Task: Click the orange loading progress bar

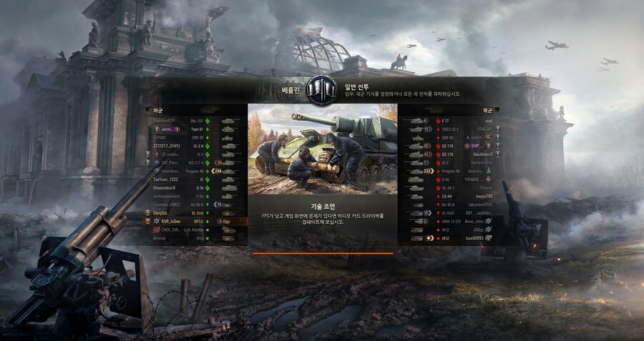Action: pos(323,254)
